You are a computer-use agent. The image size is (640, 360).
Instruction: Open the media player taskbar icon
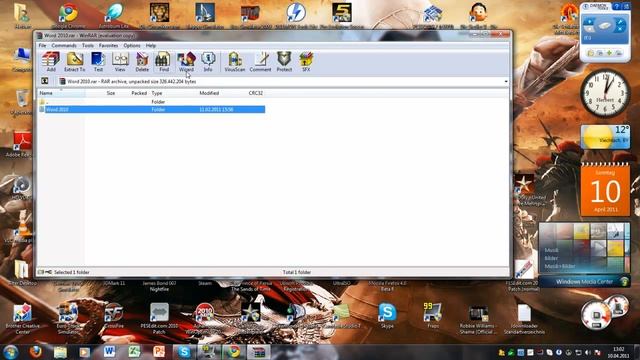click(84, 352)
